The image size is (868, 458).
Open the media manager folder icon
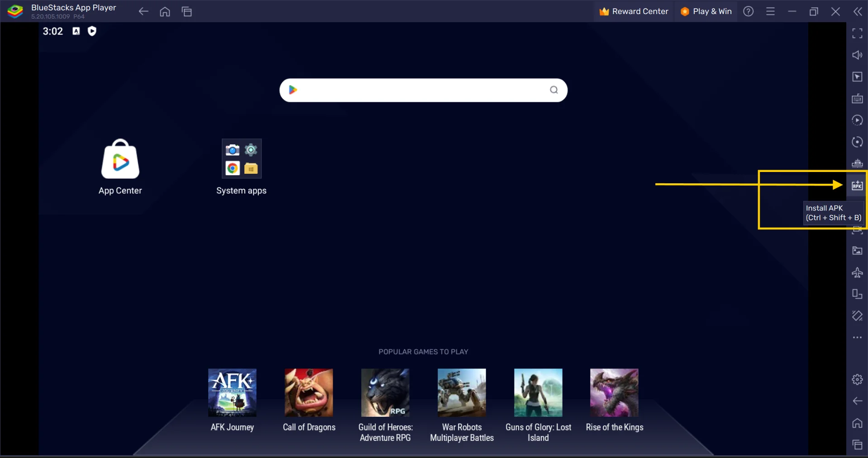(857, 250)
